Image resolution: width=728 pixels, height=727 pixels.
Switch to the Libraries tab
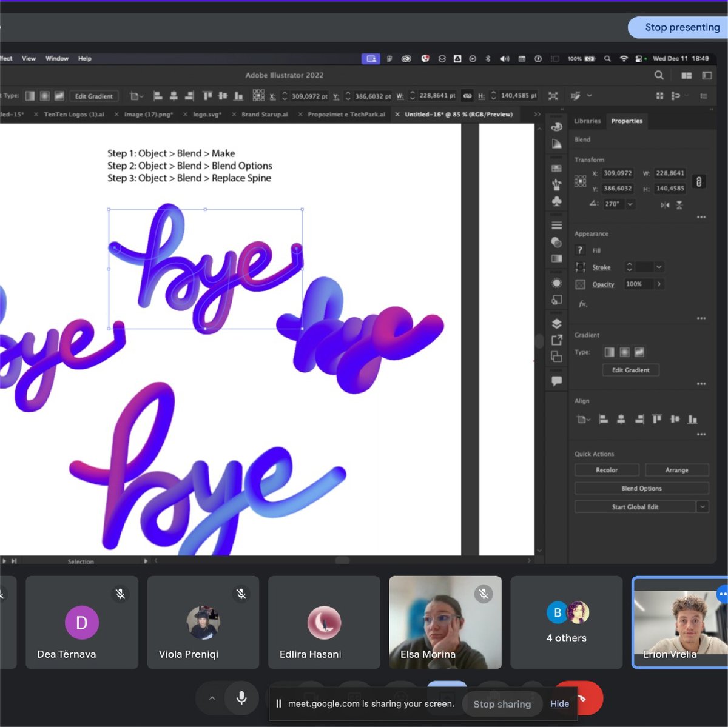pyautogui.click(x=587, y=121)
